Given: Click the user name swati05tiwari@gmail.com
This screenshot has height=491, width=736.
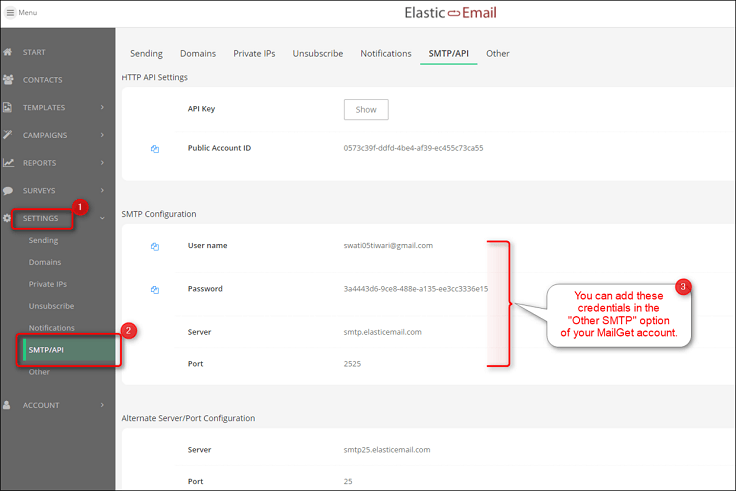Looking at the screenshot, I should (388, 246).
